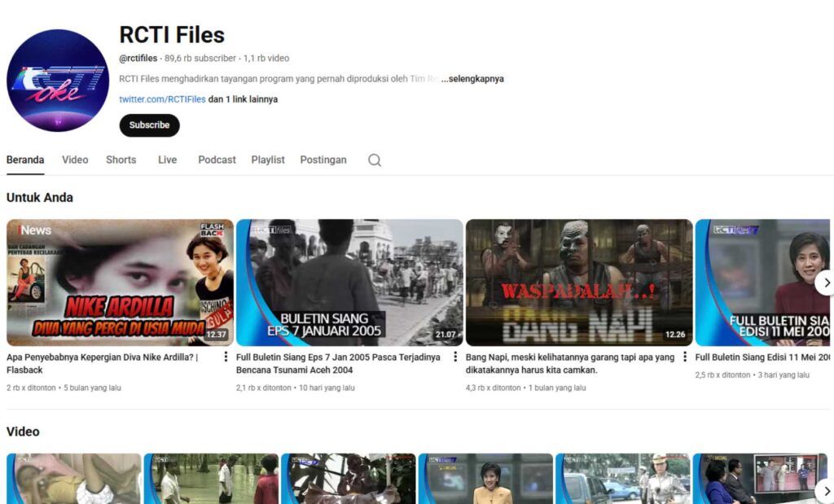The height and width of the screenshot is (504, 834).
Task: Open the Full Buletin Siang 11 Mei thumbnail
Action: pyautogui.click(x=762, y=283)
